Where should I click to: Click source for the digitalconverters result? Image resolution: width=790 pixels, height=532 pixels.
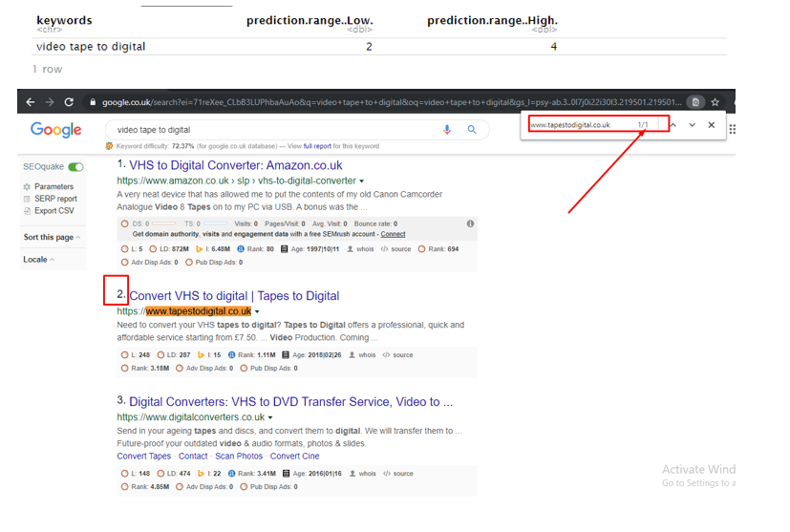tap(398, 474)
